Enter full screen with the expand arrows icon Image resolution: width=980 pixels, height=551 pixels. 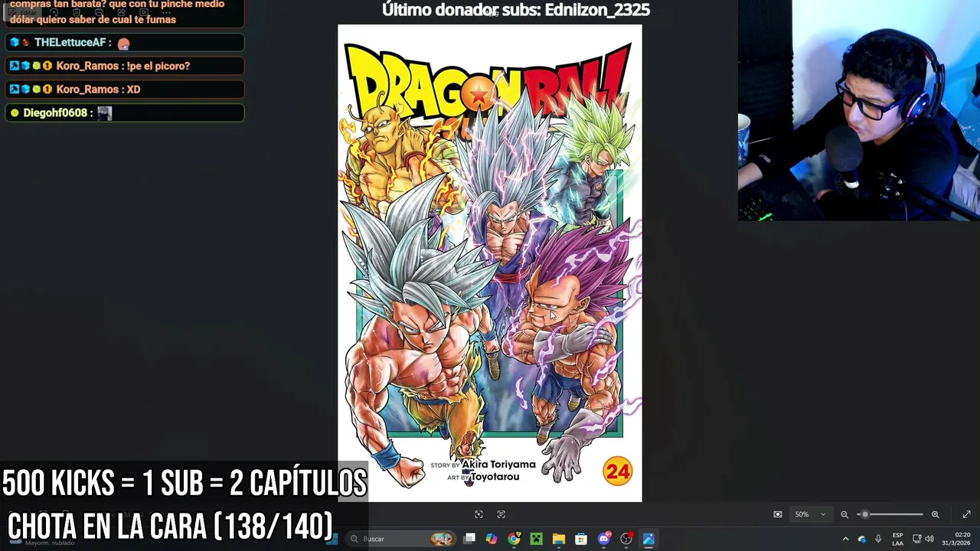pos(966,514)
